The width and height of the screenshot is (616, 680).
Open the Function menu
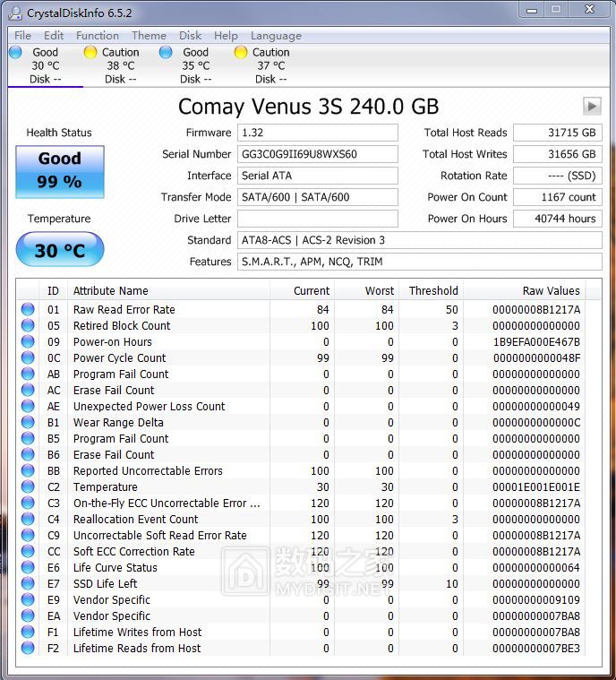[x=97, y=36]
